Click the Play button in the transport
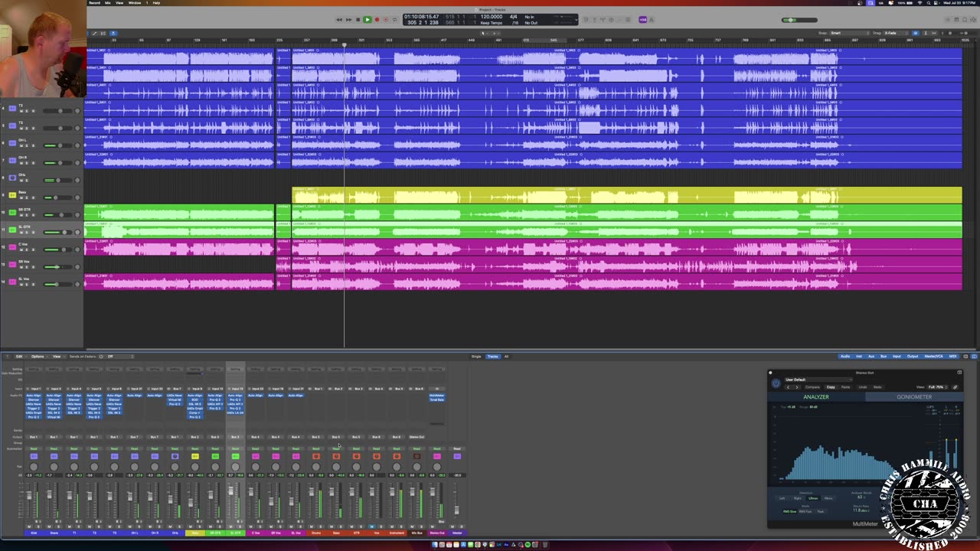 tap(367, 19)
